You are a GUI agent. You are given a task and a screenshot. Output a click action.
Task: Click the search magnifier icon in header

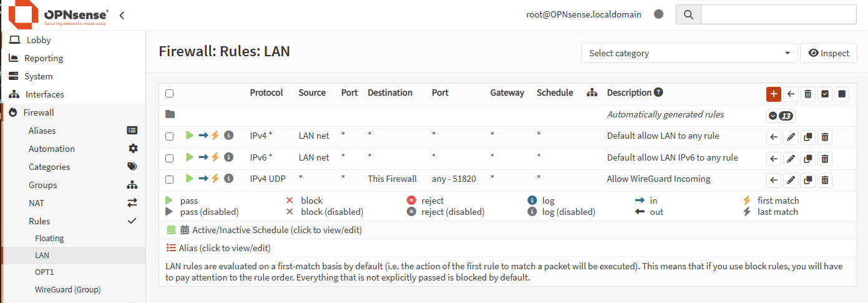689,14
